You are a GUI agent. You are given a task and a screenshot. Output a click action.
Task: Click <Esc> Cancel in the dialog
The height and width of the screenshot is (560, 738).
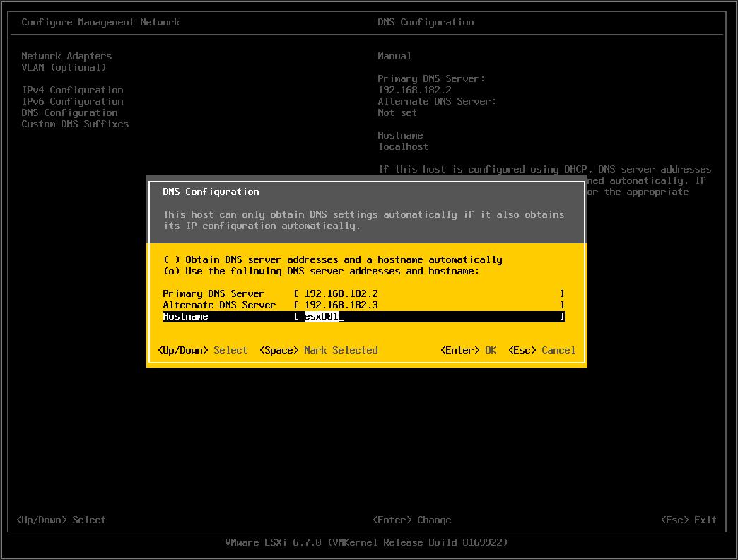pyautogui.click(x=541, y=350)
